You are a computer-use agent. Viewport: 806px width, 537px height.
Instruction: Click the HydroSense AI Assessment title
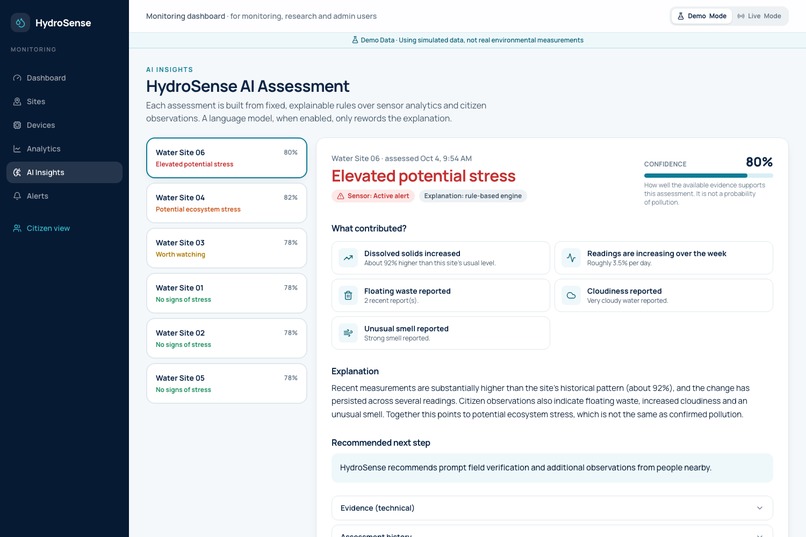(x=248, y=86)
